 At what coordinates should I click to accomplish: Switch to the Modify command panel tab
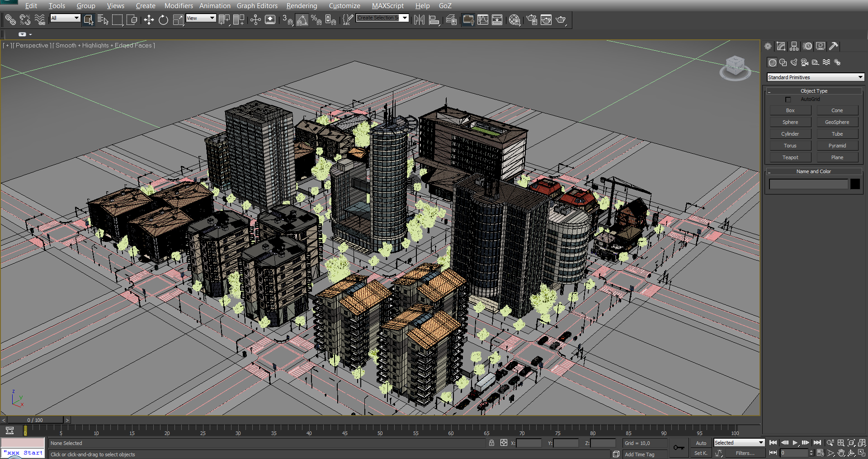click(x=781, y=46)
